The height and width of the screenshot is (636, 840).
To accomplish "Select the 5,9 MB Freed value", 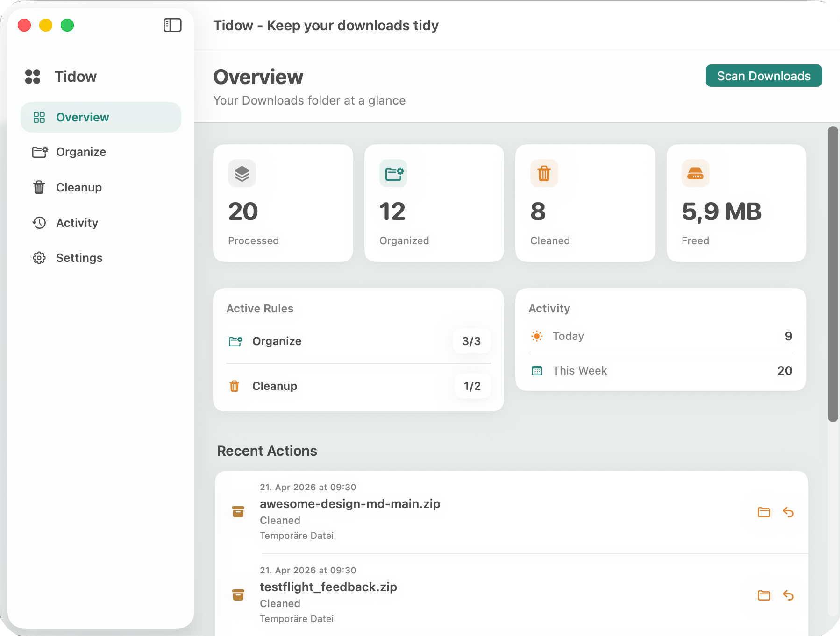I will click(x=722, y=212).
